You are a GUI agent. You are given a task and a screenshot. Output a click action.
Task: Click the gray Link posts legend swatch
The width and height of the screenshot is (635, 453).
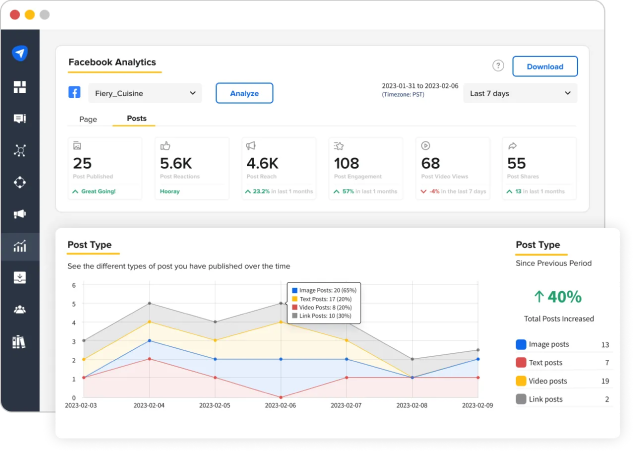coord(521,399)
